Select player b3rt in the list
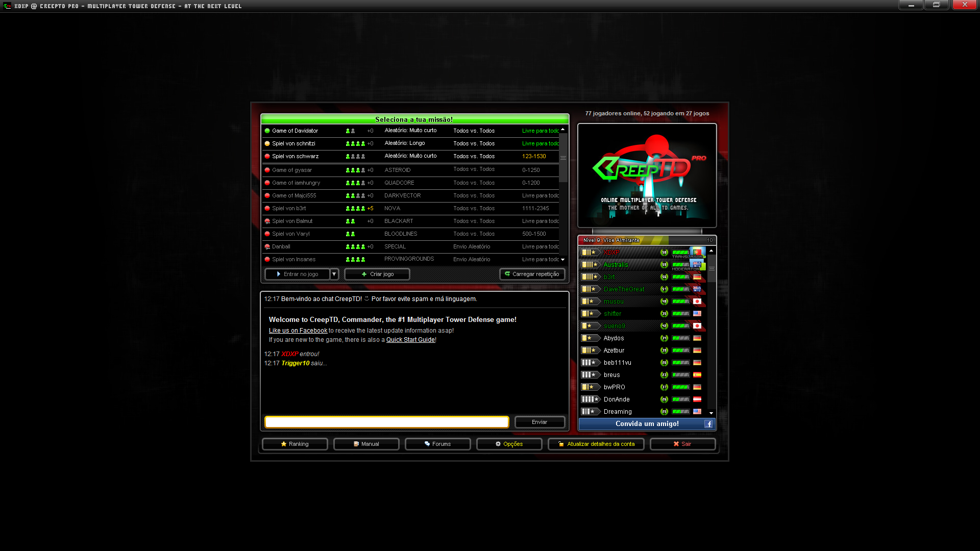980x551 pixels. (643, 277)
